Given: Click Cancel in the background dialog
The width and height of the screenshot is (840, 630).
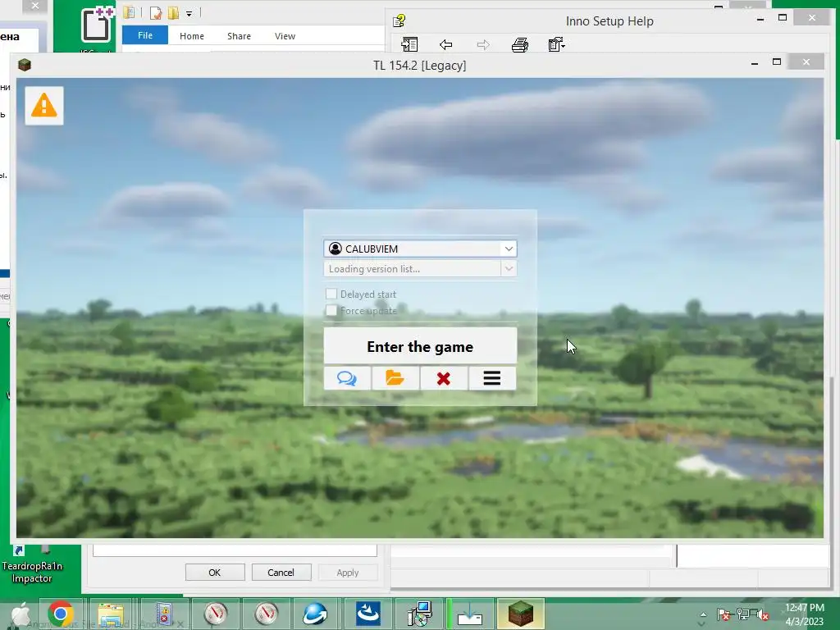Looking at the screenshot, I should coord(281,572).
